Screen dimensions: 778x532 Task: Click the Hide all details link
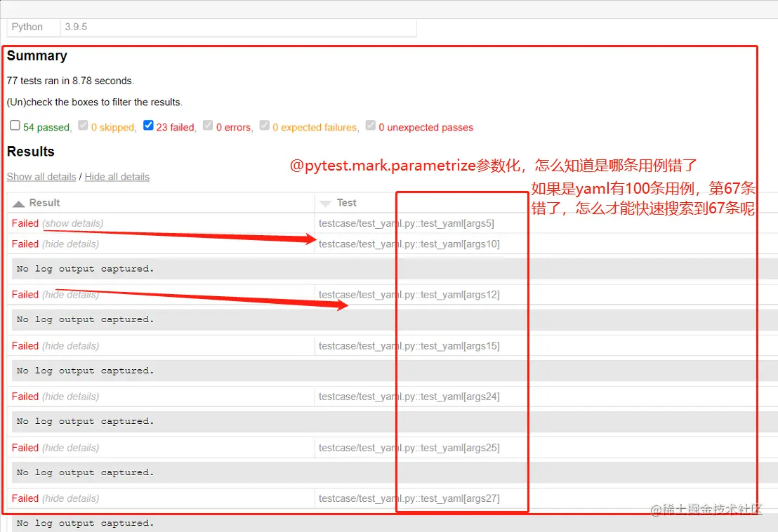pos(117,176)
